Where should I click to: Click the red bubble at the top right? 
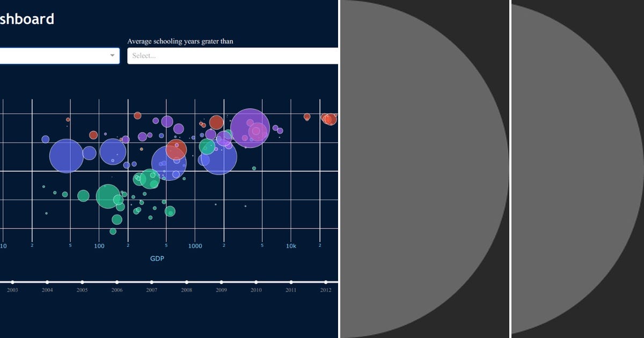pos(330,119)
